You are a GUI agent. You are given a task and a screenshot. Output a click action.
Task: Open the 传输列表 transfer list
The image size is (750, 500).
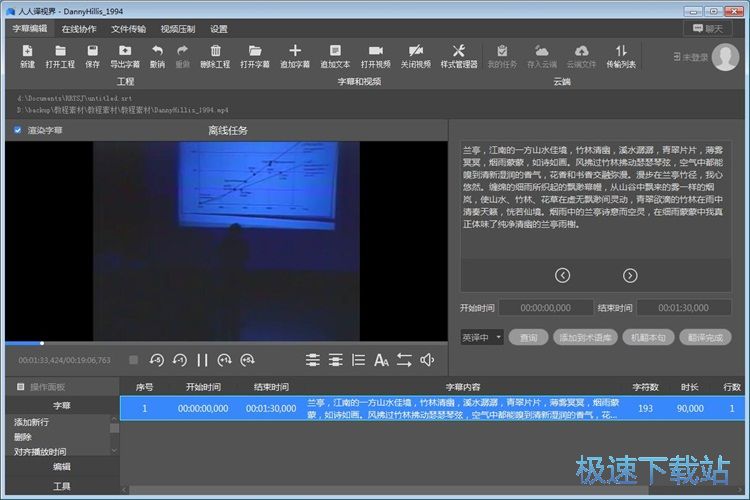tap(621, 55)
